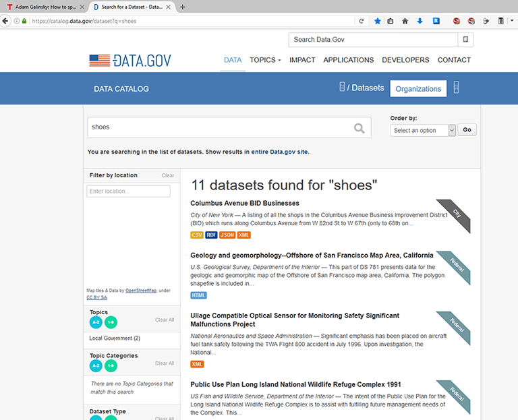Sort Topics alphabetically with A-Z icon

click(x=96, y=322)
